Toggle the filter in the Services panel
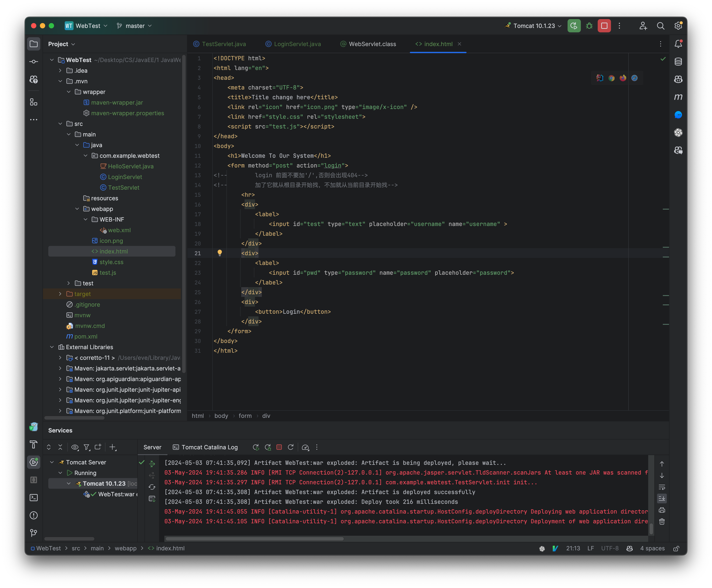This screenshot has height=588, width=712. [87, 447]
